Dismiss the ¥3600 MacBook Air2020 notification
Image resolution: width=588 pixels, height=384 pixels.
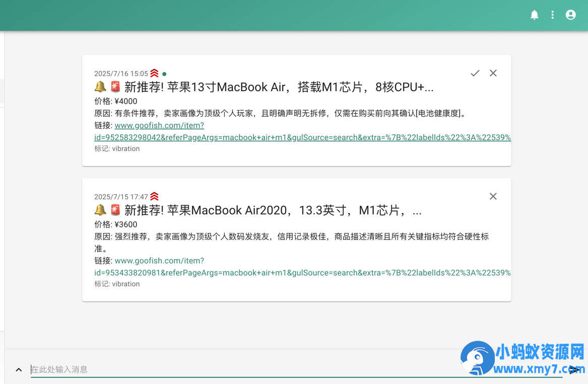[493, 196]
